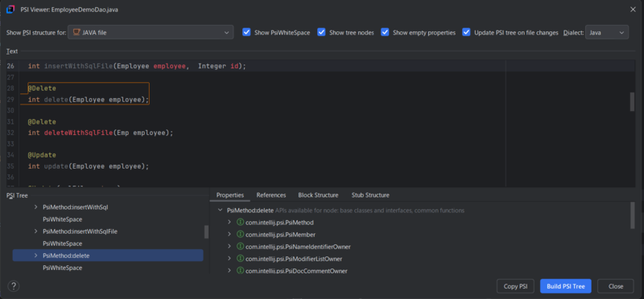
Task: Click the Properties panel vertical scrollbar
Action: coord(632,215)
